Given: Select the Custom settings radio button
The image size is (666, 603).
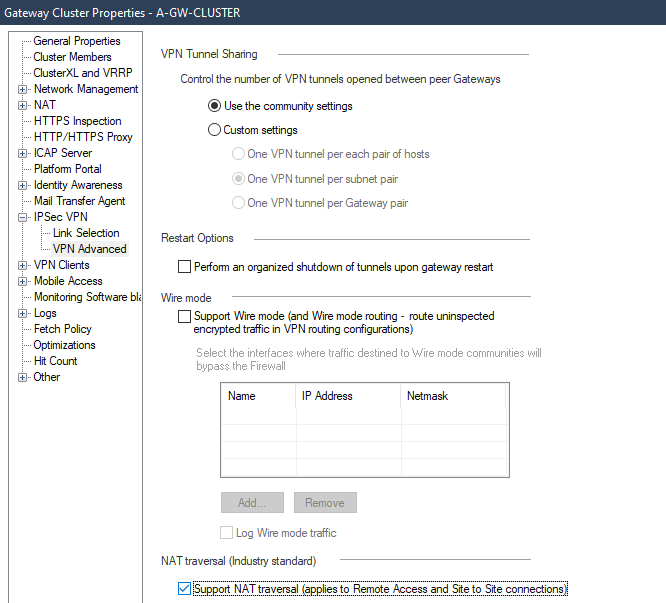Looking at the screenshot, I should click(x=214, y=130).
